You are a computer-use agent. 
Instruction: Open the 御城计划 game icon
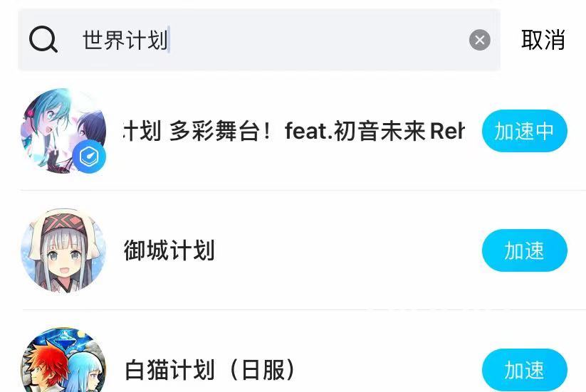click(63, 250)
